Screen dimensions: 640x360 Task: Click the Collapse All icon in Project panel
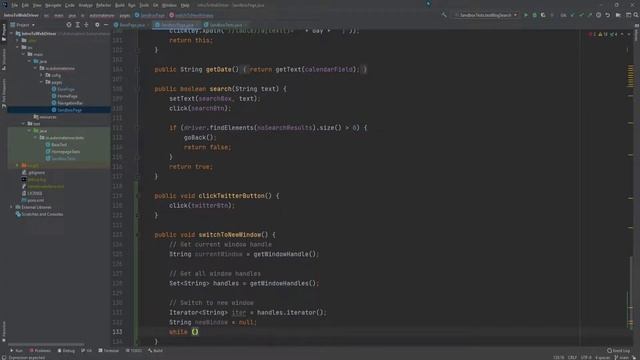pos(86,25)
